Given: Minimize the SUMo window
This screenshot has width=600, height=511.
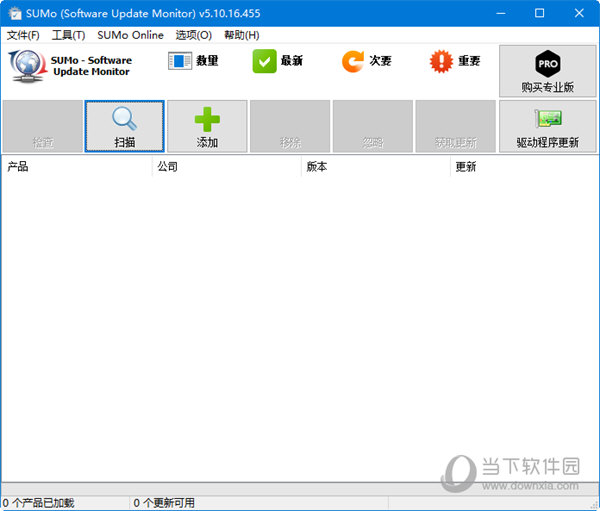Looking at the screenshot, I should pyautogui.click(x=501, y=13).
